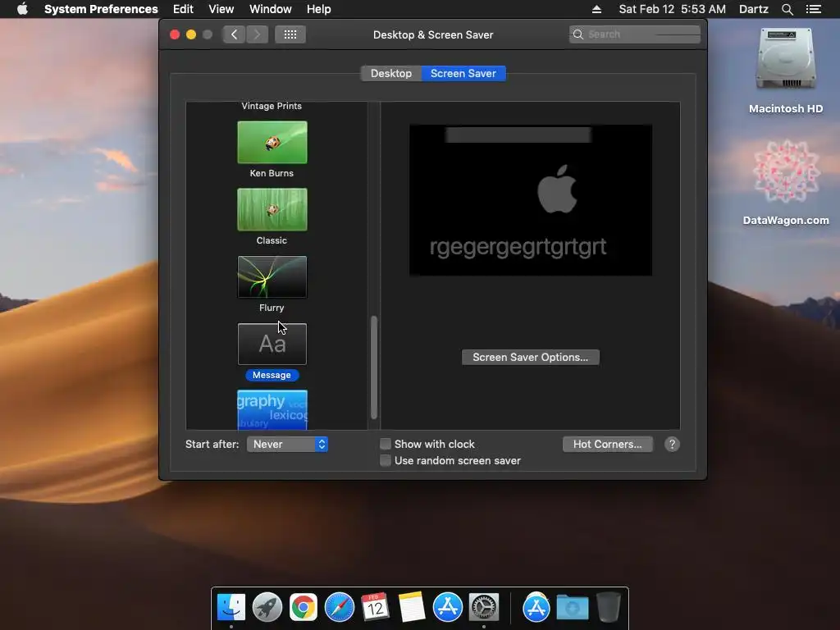Open the Downloads folder in the Dock
The image size is (840, 630).
point(572,607)
